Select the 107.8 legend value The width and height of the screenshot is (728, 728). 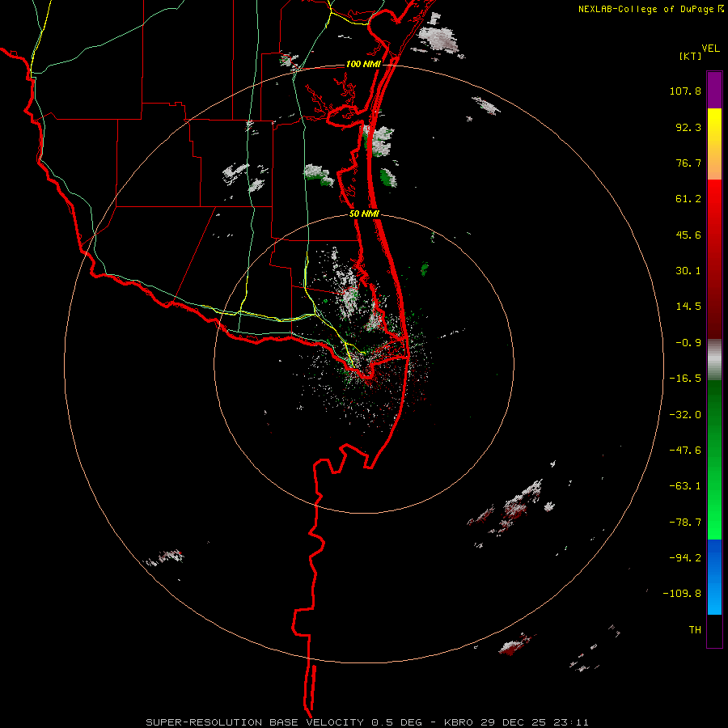click(685, 91)
